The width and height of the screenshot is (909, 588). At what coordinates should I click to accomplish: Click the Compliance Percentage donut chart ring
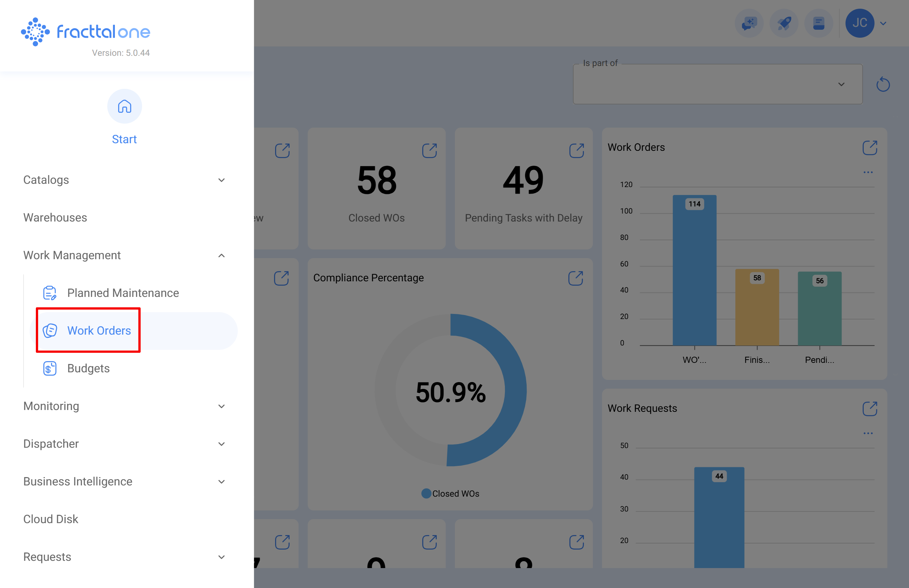tap(515, 390)
